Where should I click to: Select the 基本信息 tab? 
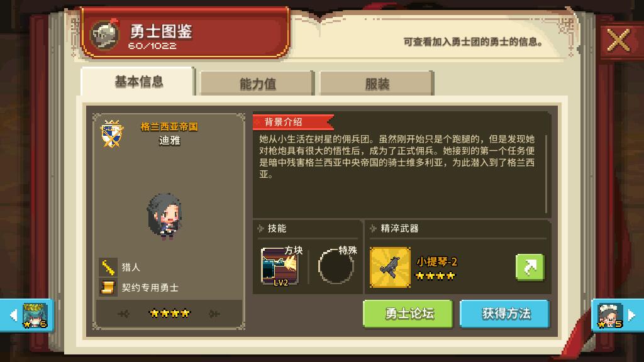(x=138, y=81)
